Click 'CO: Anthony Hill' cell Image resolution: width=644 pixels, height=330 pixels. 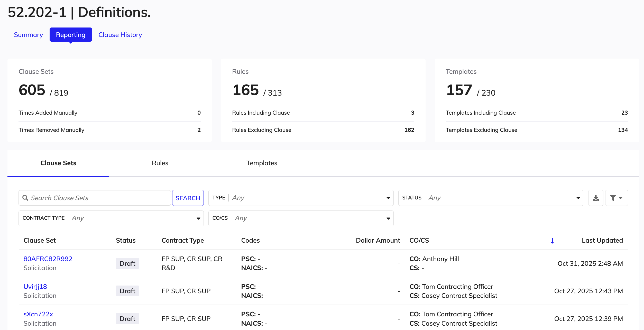click(x=434, y=259)
